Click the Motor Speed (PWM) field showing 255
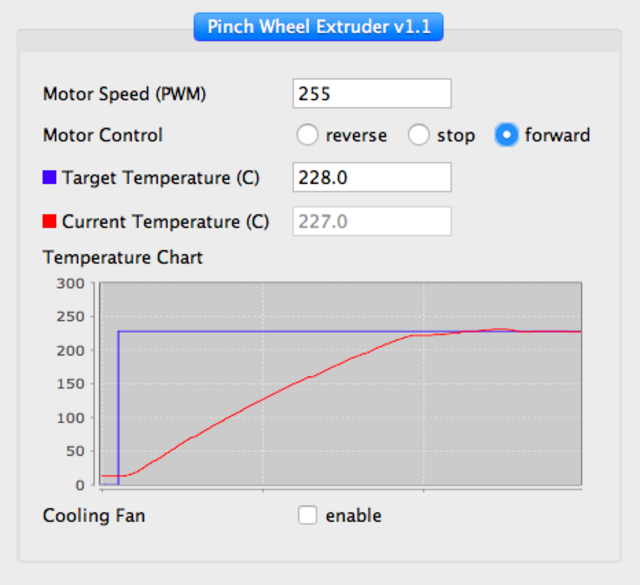Viewport: 640px width, 585px height. click(372, 93)
